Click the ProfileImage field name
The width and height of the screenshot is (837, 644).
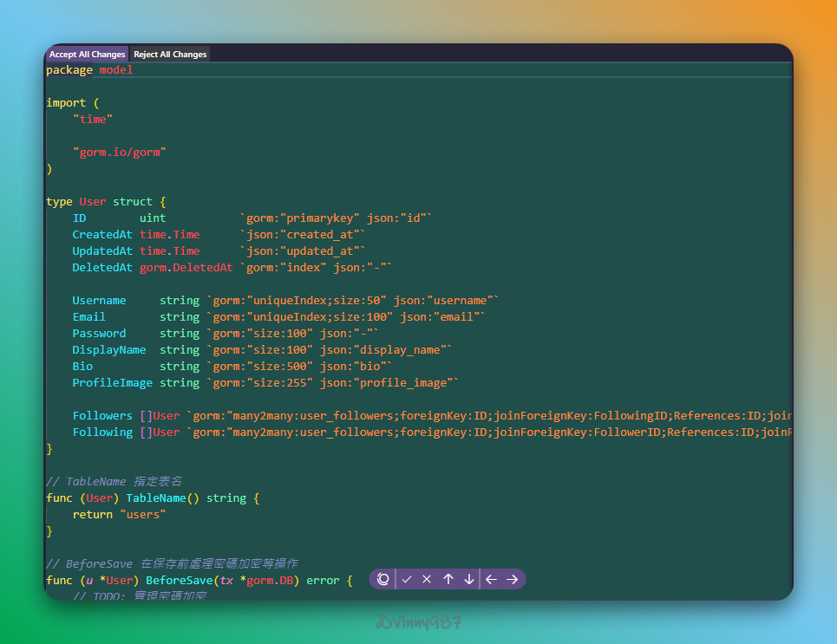113,382
